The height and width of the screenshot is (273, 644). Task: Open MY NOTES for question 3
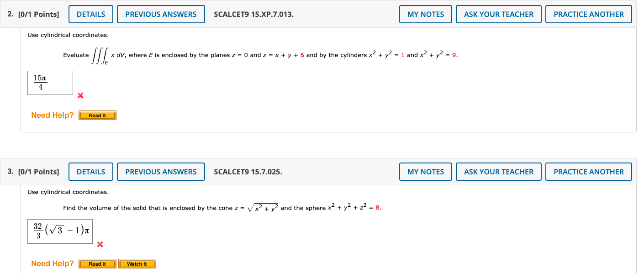[425, 172]
